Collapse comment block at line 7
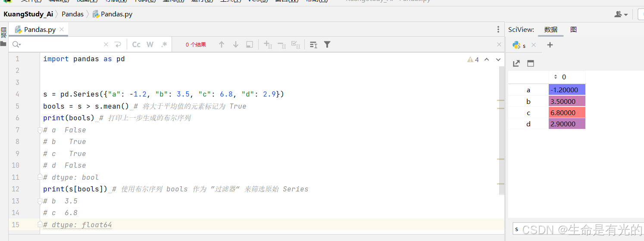Viewport: 644px width, 241px height. click(x=40, y=130)
